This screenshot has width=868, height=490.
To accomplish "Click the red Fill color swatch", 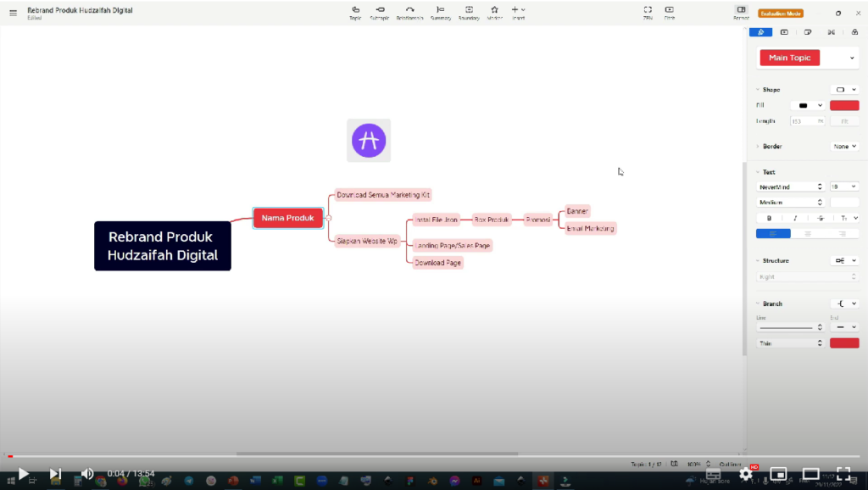I will [843, 105].
